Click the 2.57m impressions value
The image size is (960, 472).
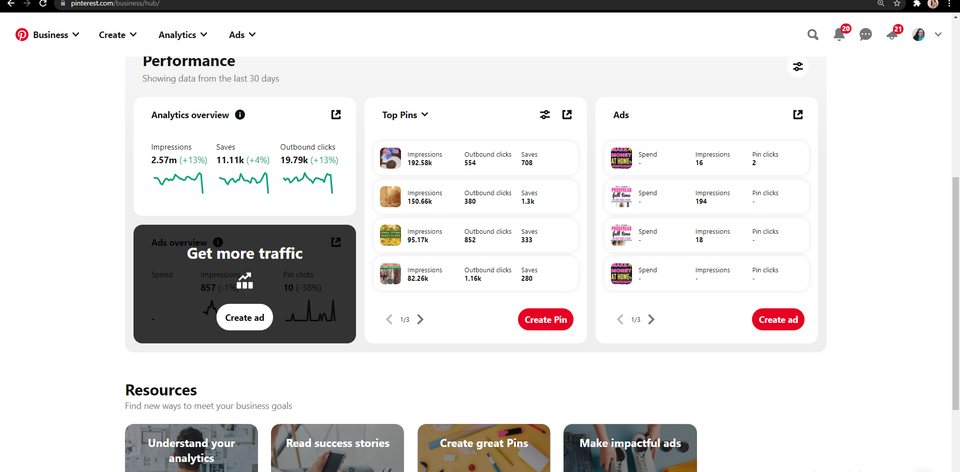tap(163, 160)
